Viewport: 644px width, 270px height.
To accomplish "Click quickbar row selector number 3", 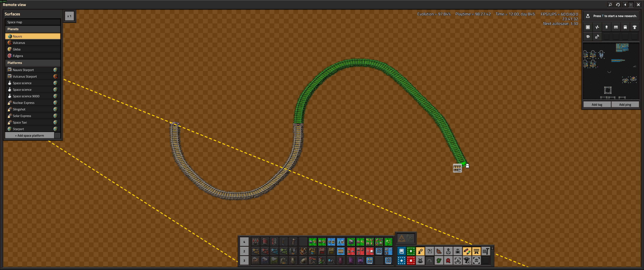I will [244, 260].
